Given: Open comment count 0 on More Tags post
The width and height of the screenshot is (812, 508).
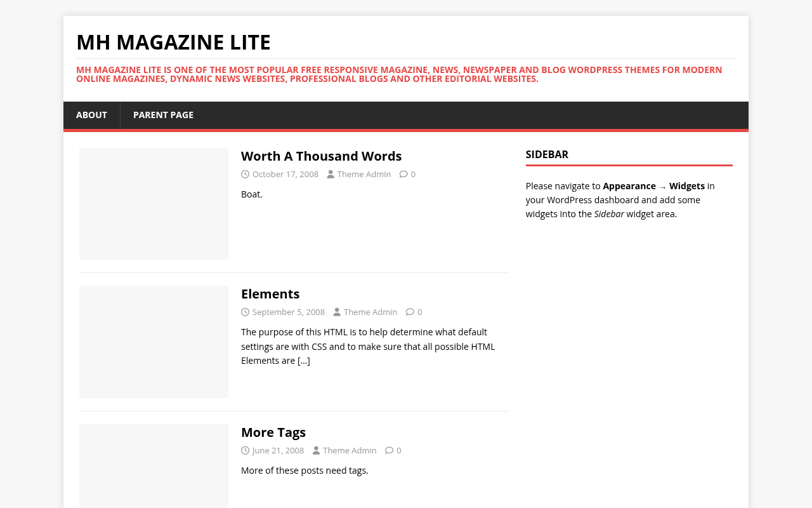Looking at the screenshot, I should point(398,450).
